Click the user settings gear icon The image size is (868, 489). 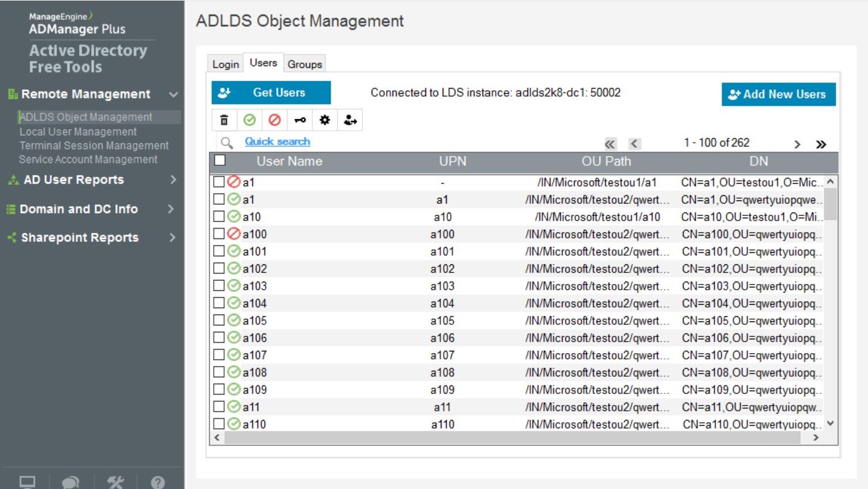click(324, 120)
